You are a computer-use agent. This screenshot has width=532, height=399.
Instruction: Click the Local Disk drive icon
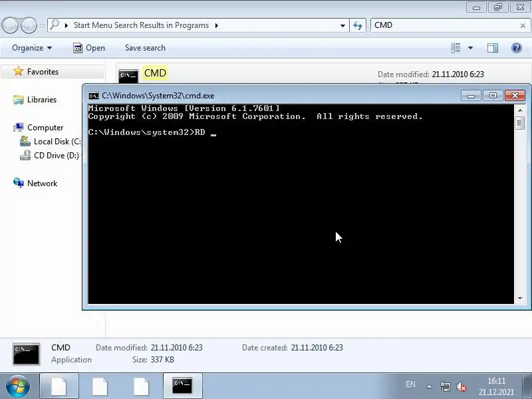click(x=25, y=141)
